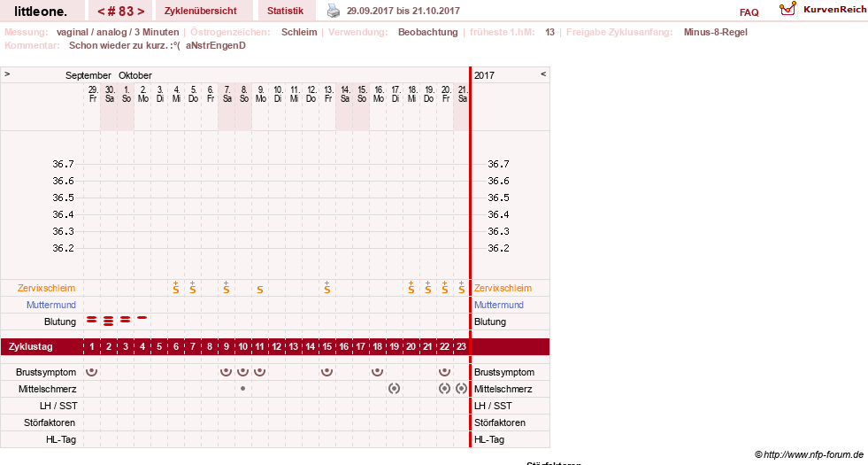Click the Brustsymptom icon on cycle day 18
The image size is (868, 465).
tap(378, 371)
